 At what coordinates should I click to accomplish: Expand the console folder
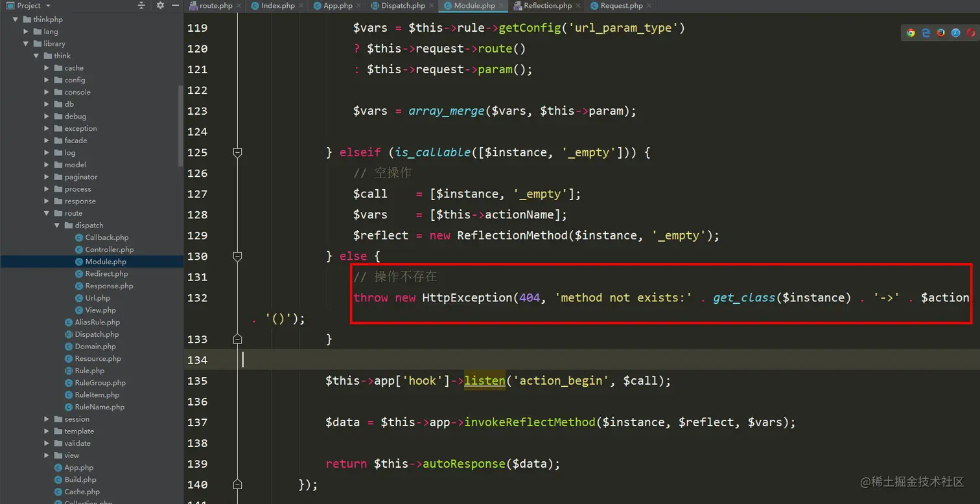47,92
